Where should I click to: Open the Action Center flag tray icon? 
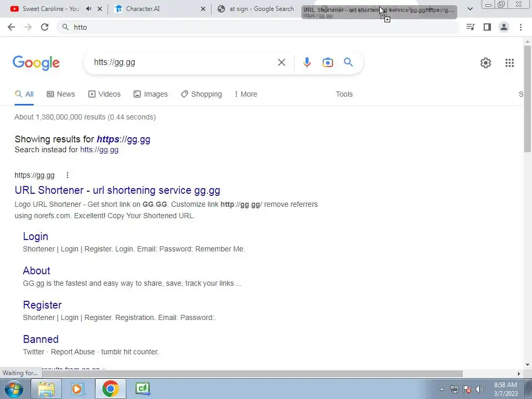pyautogui.click(x=467, y=389)
